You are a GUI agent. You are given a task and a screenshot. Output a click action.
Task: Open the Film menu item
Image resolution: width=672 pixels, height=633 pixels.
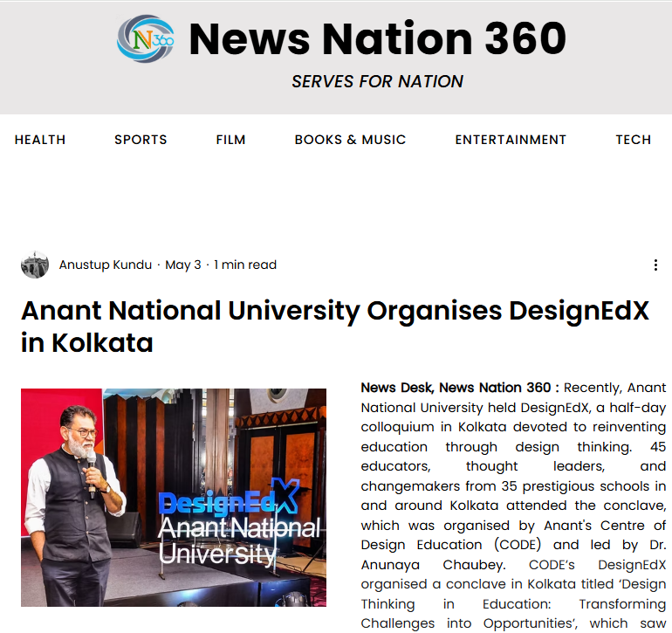point(230,140)
